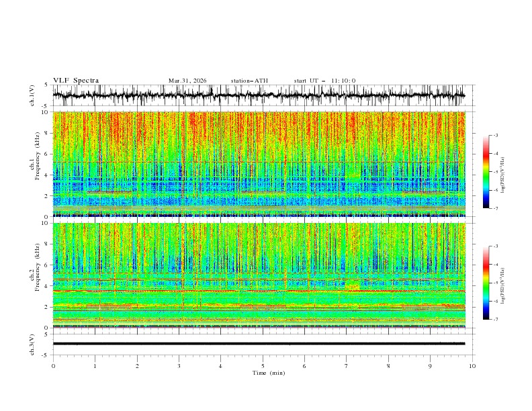Click the 'Time (min)' axis label
The image size is (532, 411).
(269, 373)
